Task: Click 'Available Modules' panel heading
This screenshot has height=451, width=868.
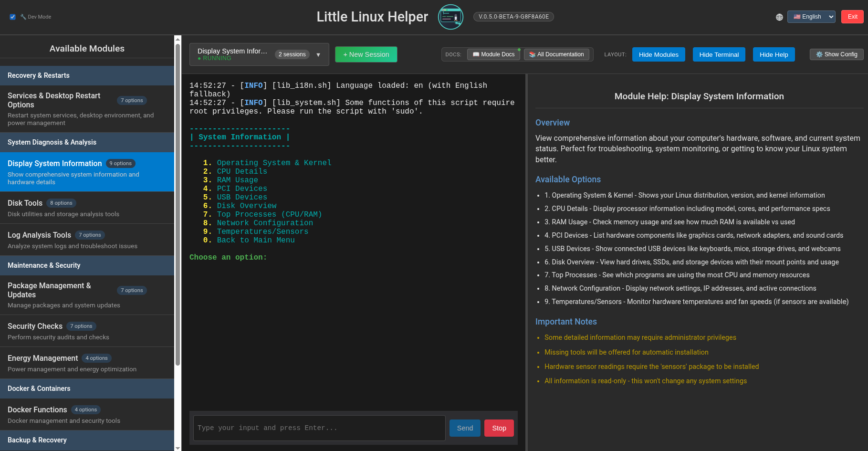Action: [x=87, y=49]
